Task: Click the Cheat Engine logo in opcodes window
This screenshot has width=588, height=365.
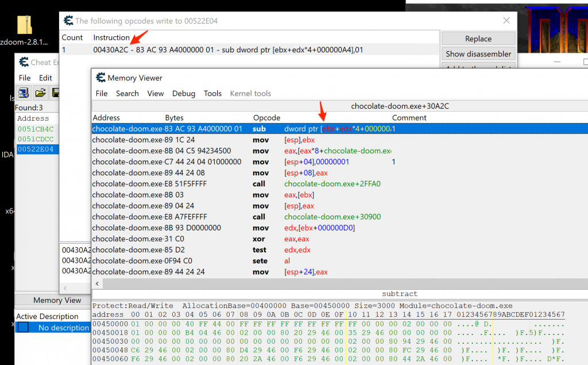Action: click(x=68, y=21)
